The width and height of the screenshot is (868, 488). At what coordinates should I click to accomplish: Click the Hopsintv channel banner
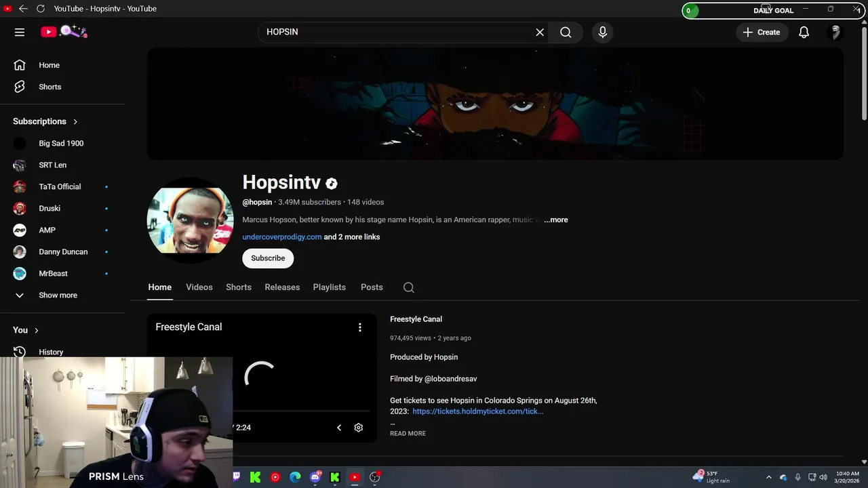point(495,104)
